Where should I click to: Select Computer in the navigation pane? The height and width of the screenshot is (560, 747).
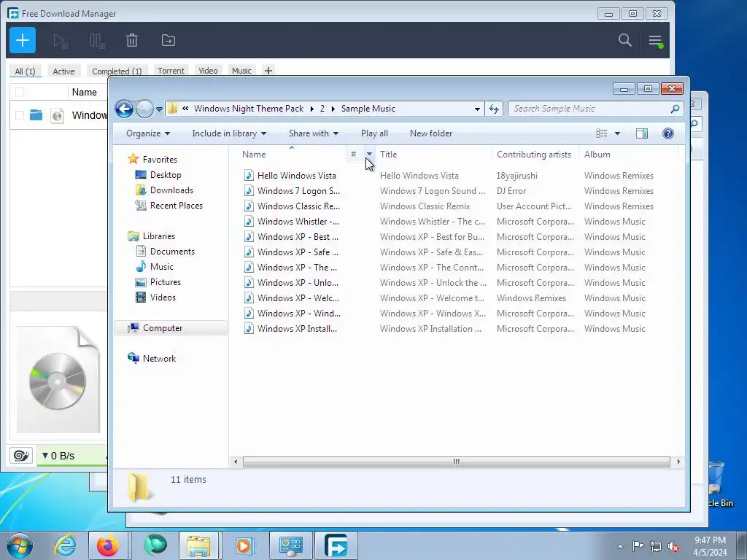[163, 328]
